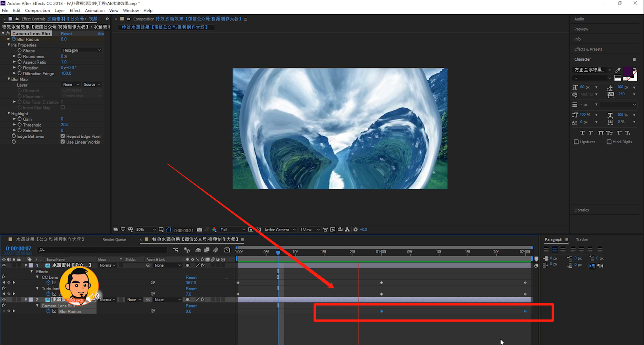Toggle Blur Radius stopwatch in timeline

48,311
